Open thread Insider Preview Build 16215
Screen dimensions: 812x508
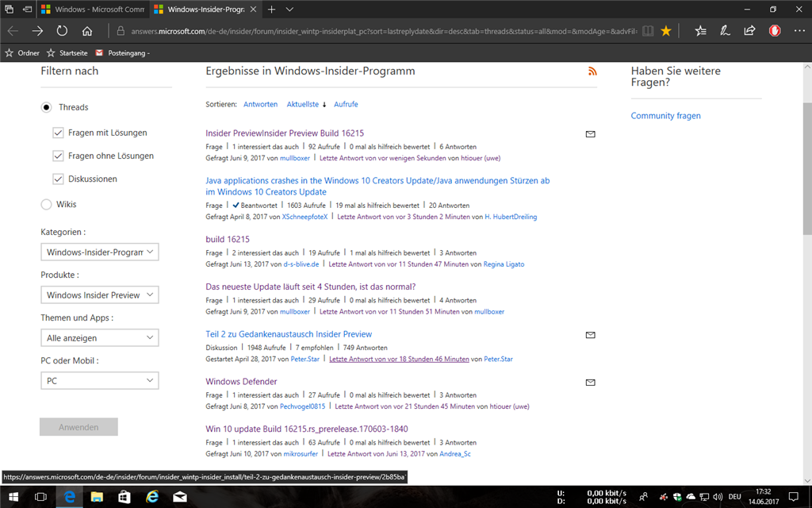point(285,133)
